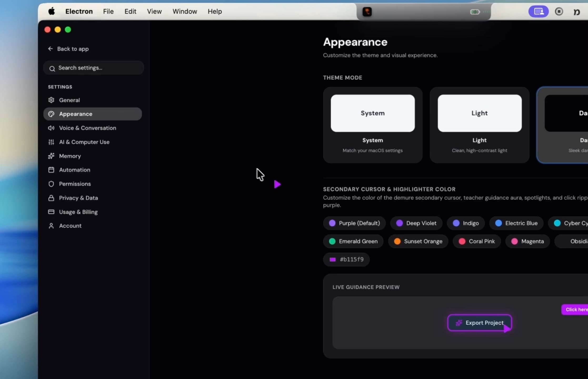Go back to app
588x379 pixels.
click(68, 49)
